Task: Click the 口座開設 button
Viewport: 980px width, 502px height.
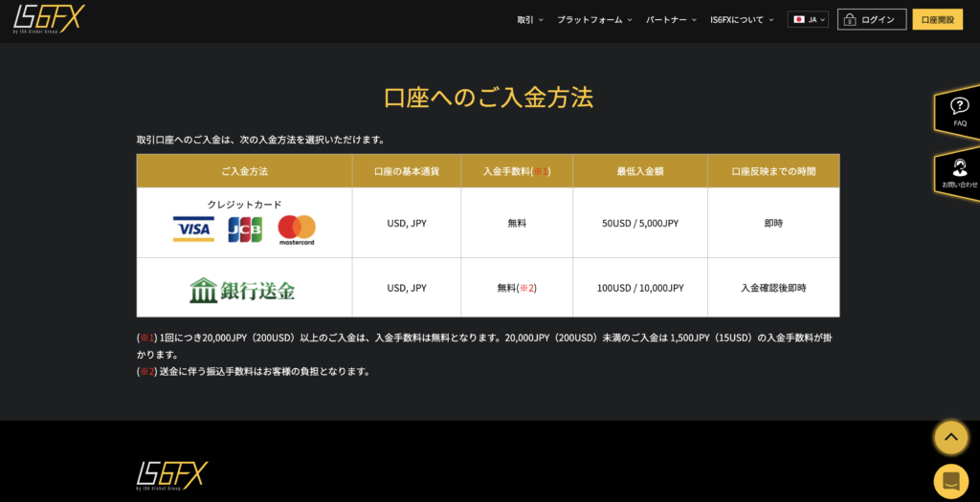Action: (938, 19)
